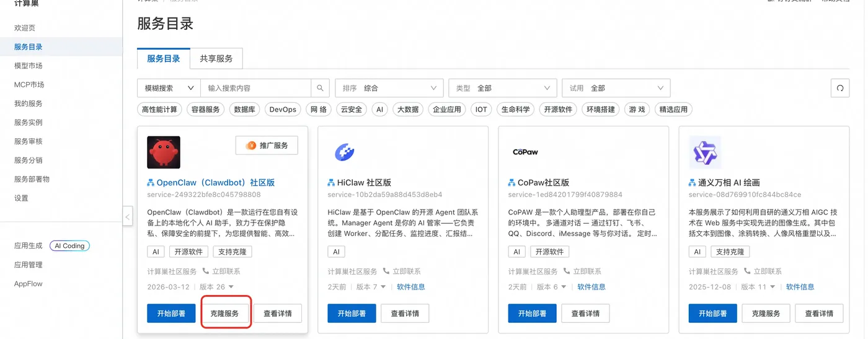
Task: Click the 通义万相 purple logo
Action: 705,152
